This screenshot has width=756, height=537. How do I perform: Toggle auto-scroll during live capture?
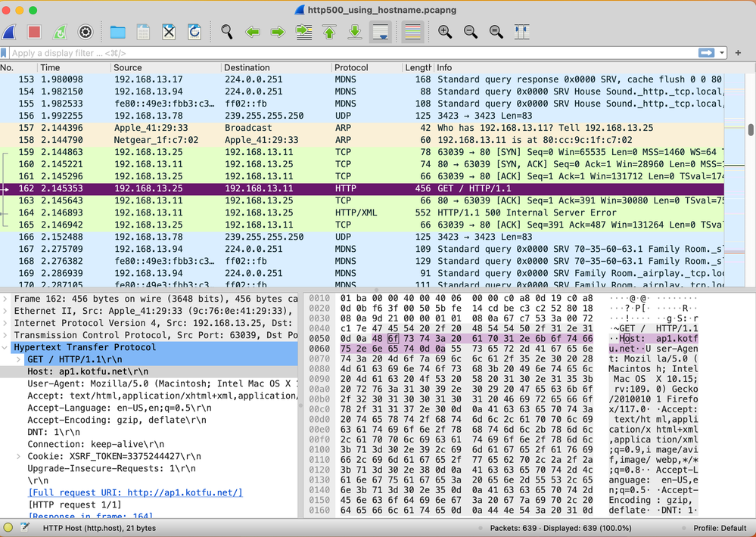point(381,33)
